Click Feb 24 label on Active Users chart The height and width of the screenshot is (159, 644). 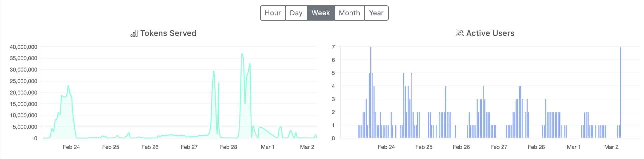(x=386, y=147)
